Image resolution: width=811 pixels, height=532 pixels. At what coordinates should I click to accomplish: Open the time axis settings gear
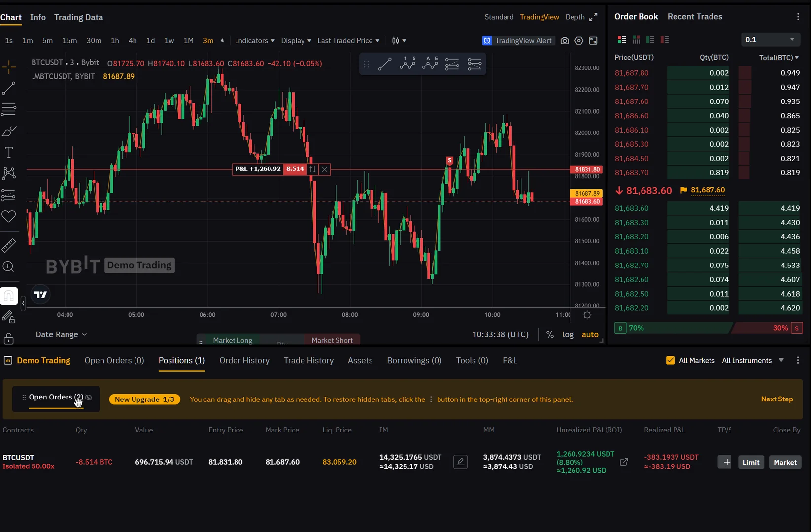click(x=587, y=315)
